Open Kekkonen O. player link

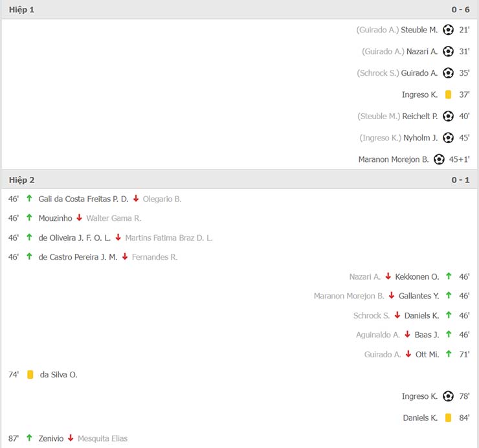click(x=417, y=277)
